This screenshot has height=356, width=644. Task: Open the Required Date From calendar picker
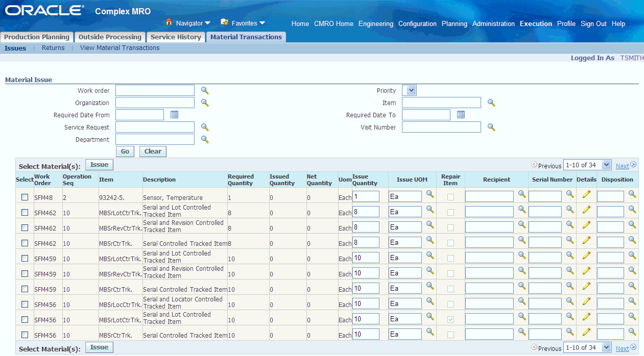(174, 115)
